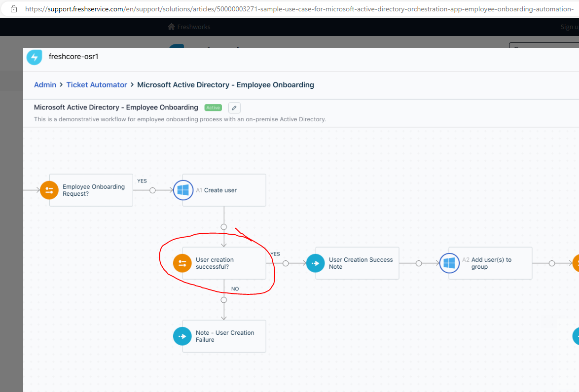
Task: Go to the Admin breadcrumb link
Action: click(45, 85)
